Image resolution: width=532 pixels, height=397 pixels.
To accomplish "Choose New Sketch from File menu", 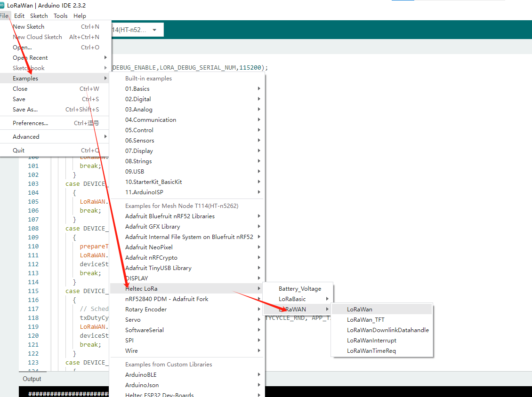I will (29, 27).
